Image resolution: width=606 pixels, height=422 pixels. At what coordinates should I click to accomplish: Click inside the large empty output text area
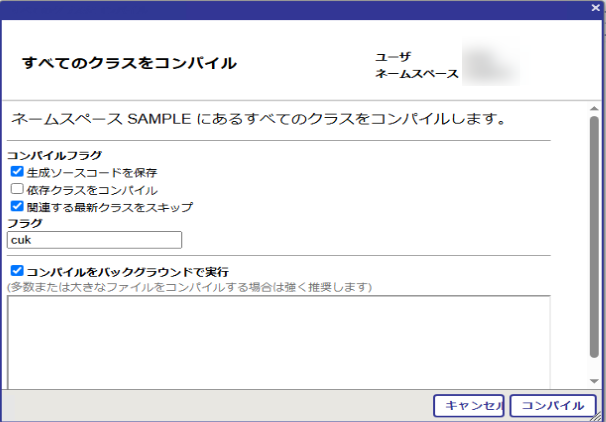point(278,340)
